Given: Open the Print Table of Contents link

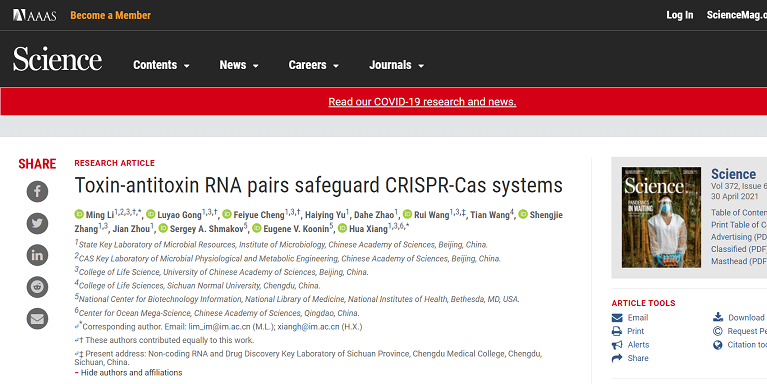Looking at the screenshot, I should coord(739,225).
